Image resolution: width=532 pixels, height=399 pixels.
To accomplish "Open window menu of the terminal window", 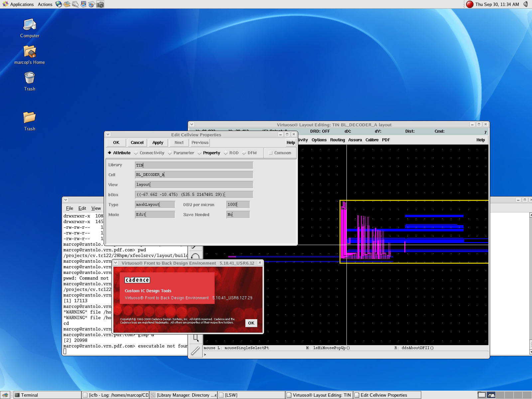I will click(66, 200).
